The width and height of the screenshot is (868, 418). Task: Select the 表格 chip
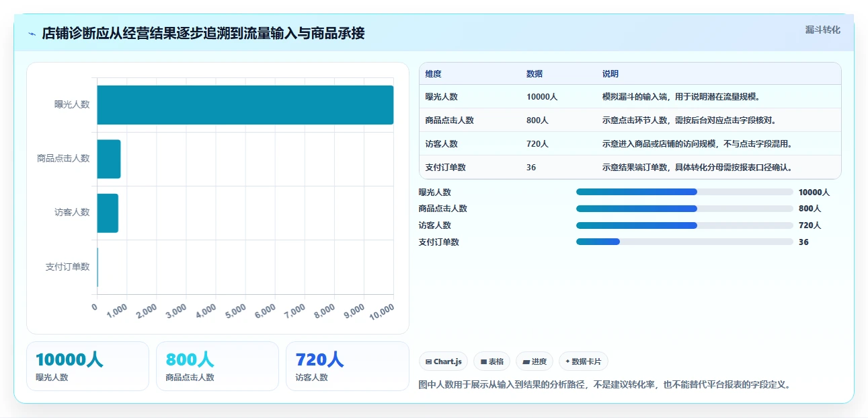click(492, 361)
